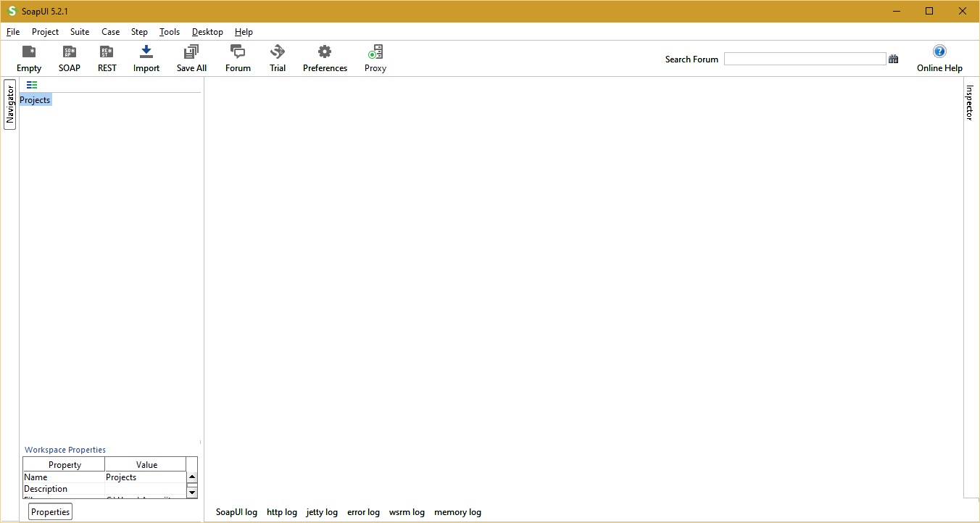Viewport: 980px width, 523px height.
Task: Click the 'Projects' value cell in properties table
Action: click(146, 477)
